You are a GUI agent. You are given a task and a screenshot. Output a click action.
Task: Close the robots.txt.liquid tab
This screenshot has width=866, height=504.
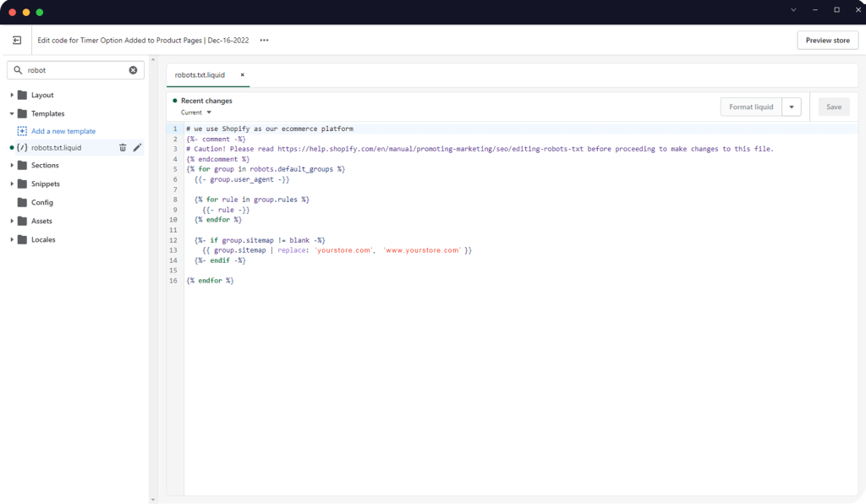(243, 74)
